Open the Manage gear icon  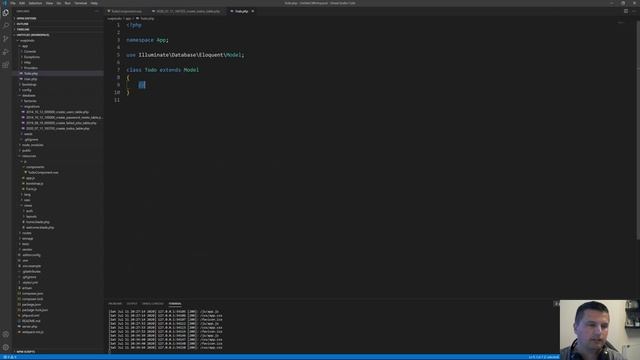pyautogui.click(x=6, y=347)
